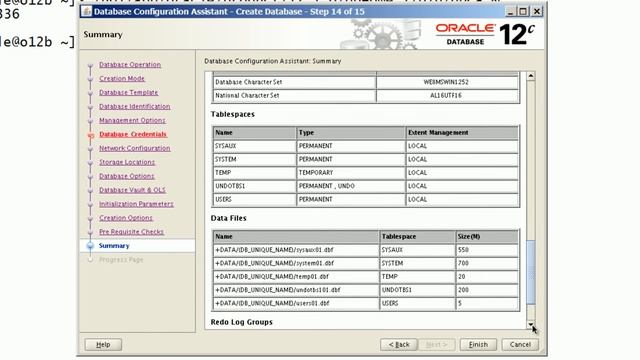Click Finish to create the database
The width and height of the screenshot is (640, 360).
478,344
